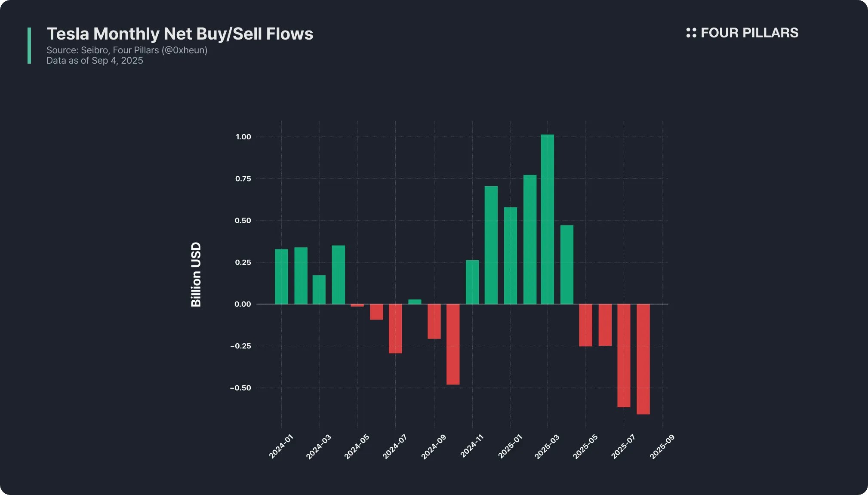Click the red bar at 2024-07
Image resolution: width=868 pixels, height=495 pixels.
pyautogui.click(x=395, y=329)
